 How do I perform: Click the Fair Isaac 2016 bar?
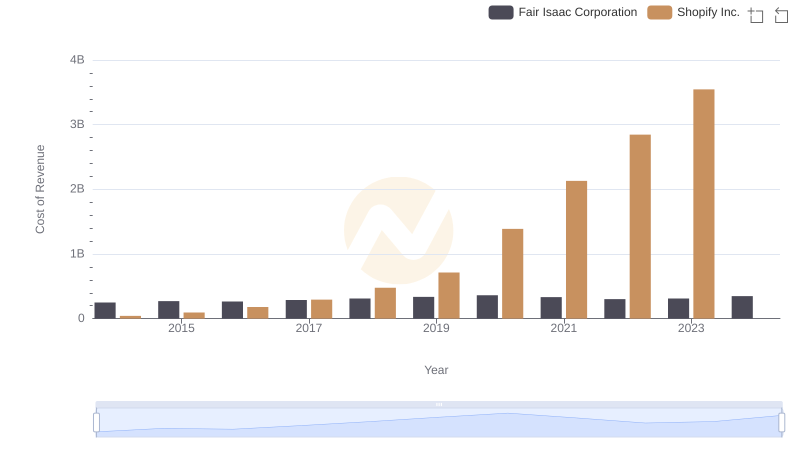point(232,310)
